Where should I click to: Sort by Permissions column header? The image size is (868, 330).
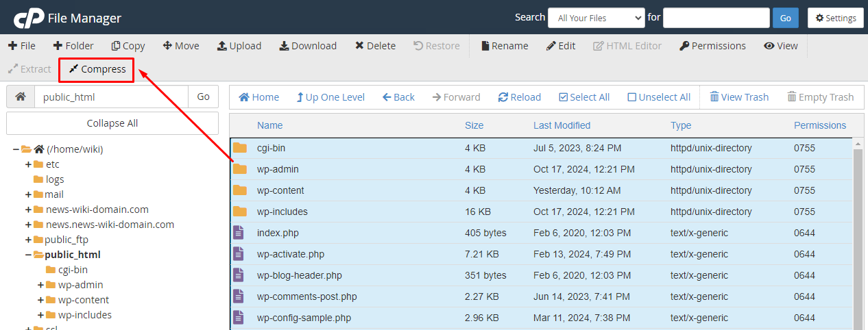tap(820, 125)
